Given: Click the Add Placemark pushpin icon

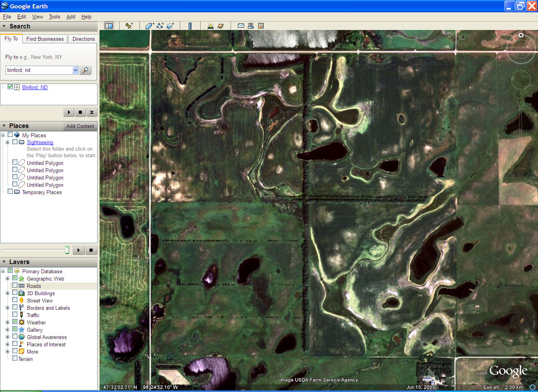Looking at the screenshot, I should 129,26.
